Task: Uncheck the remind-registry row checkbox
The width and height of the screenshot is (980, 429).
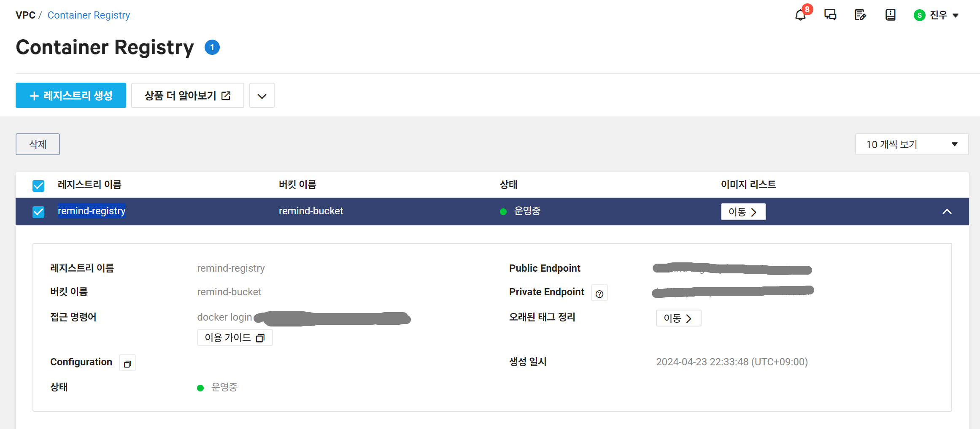Action: 38,212
